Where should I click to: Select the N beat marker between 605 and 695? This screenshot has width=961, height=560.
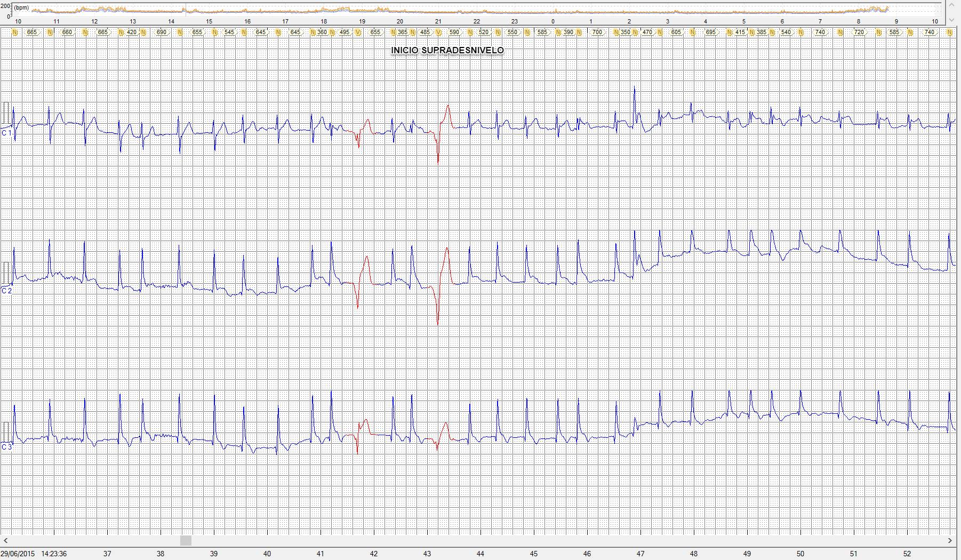pos(692,32)
